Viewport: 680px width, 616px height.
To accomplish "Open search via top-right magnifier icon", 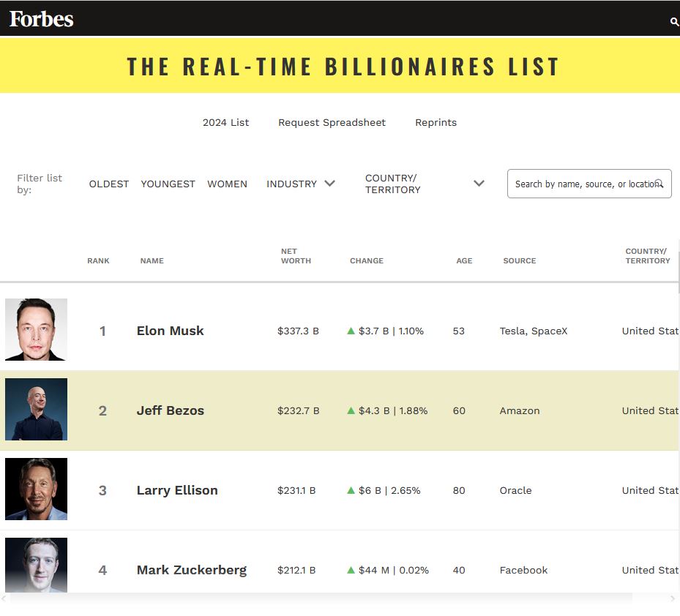I will point(674,22).
